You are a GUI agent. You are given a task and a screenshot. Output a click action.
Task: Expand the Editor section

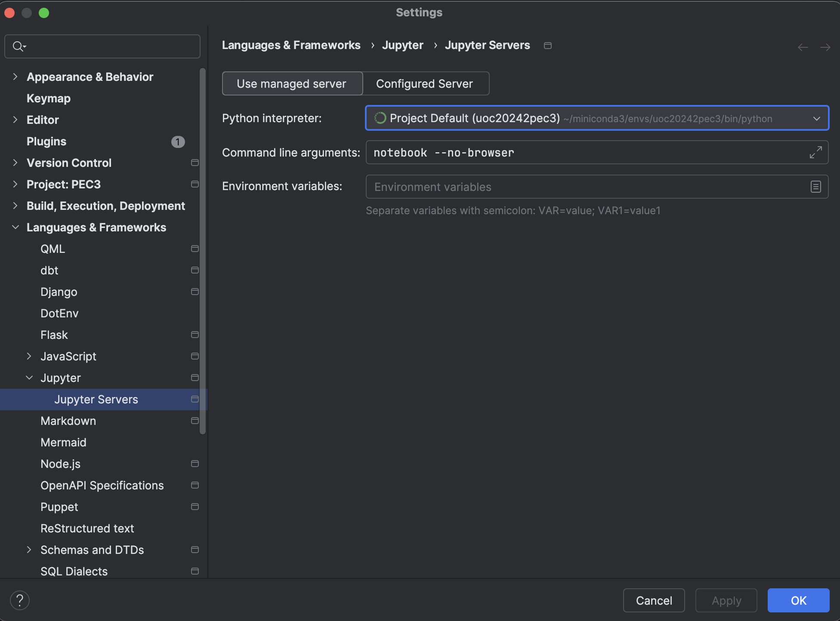[x=15, y=120]
